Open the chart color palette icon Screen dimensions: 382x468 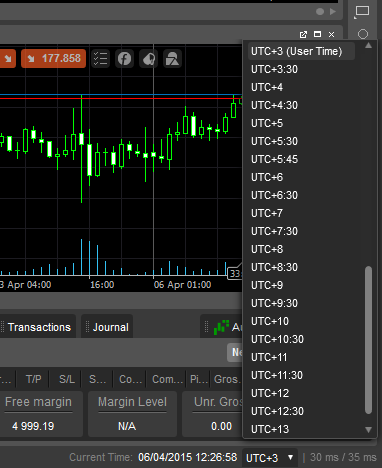click(x=148, y=59)
